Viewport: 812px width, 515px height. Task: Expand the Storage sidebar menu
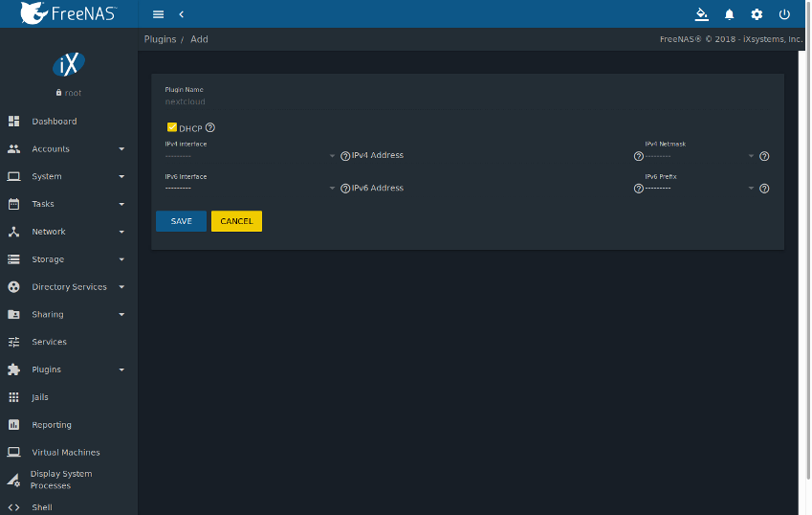coord(66,259)
